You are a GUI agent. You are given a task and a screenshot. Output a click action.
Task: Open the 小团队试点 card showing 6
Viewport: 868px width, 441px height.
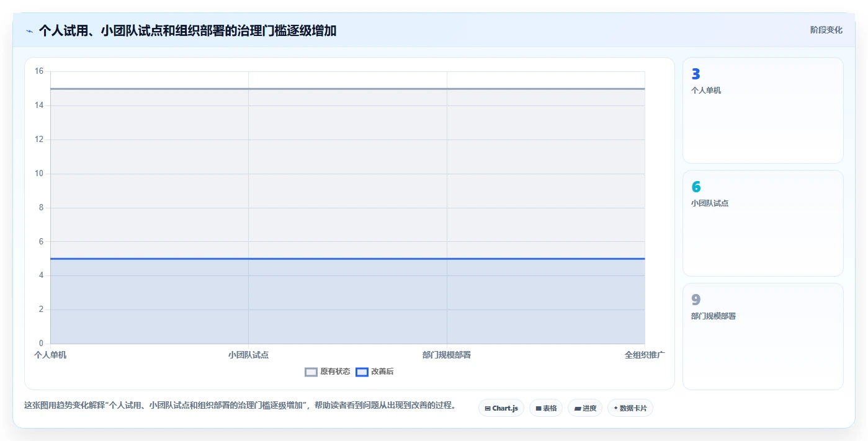[x=763, y=223]
